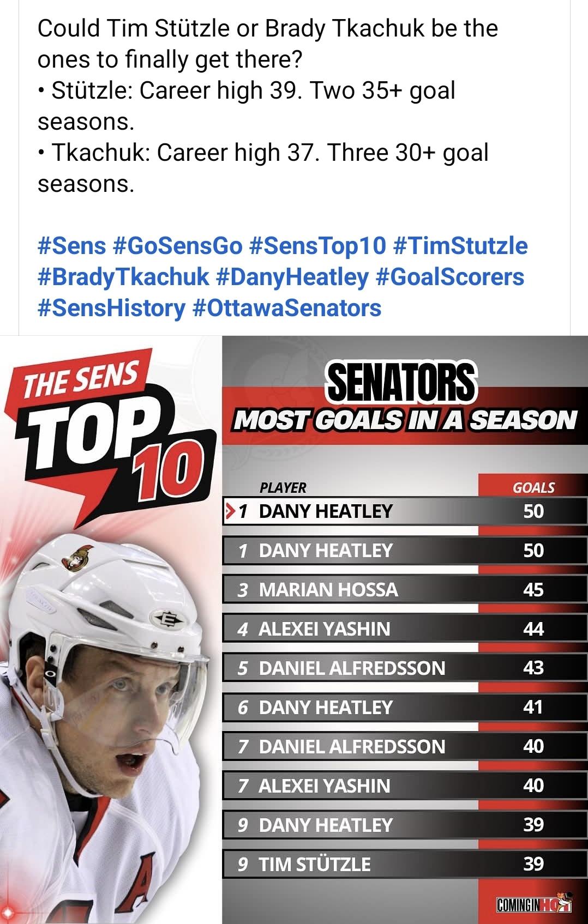Screen dimensions: 588x924
Task: Tap the #DanyHeatley hashtag
Action: point(292,276)
